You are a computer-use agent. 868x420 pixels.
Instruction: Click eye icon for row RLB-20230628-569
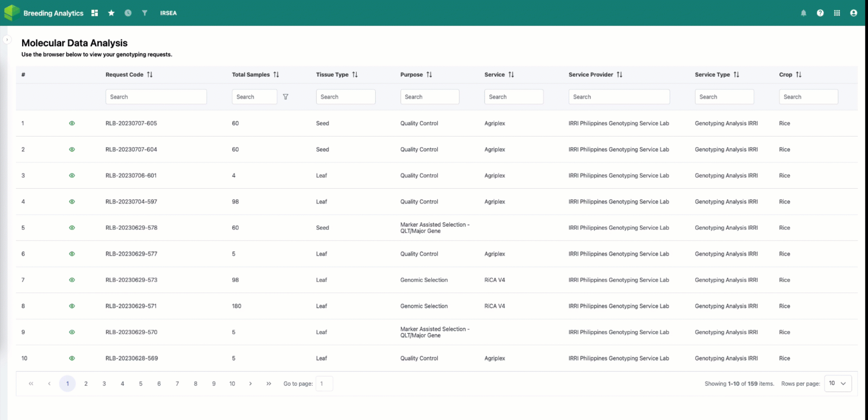pos(72,358)
